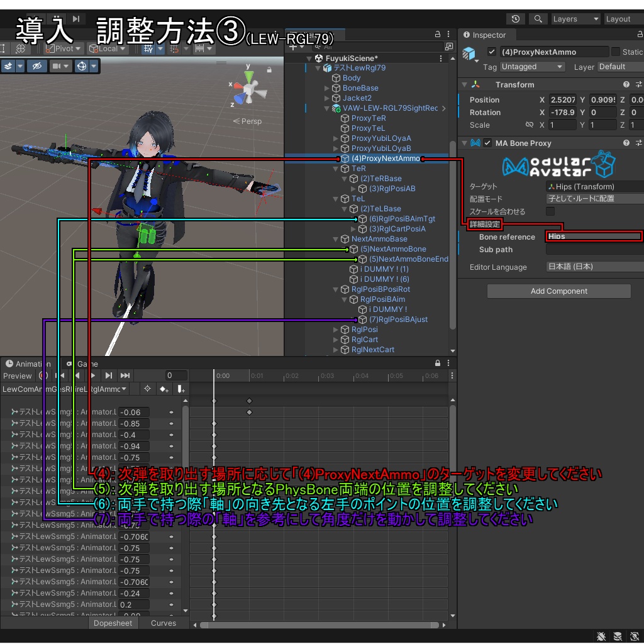Click the Sub path input field
This screenshot has width=644, height=644.
[595, 249]
